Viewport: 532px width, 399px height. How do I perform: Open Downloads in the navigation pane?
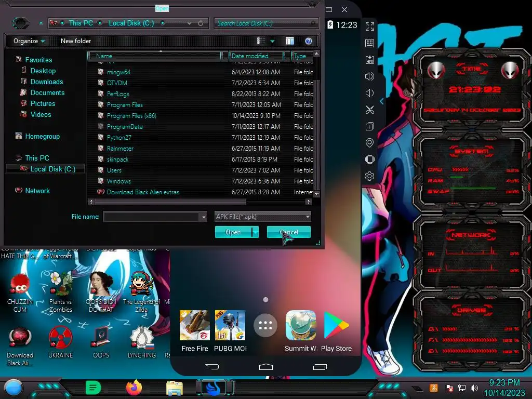(x=46, y=82)
